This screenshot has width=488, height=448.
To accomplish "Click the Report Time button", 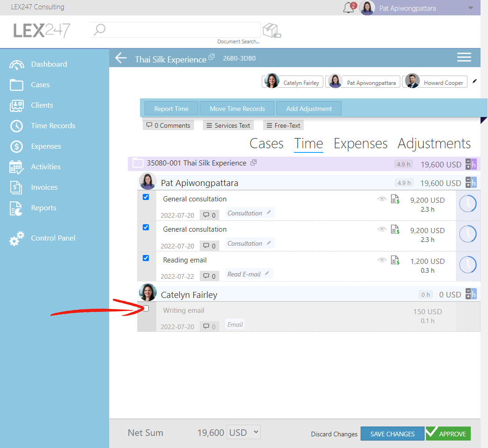I will click(171, 109).
